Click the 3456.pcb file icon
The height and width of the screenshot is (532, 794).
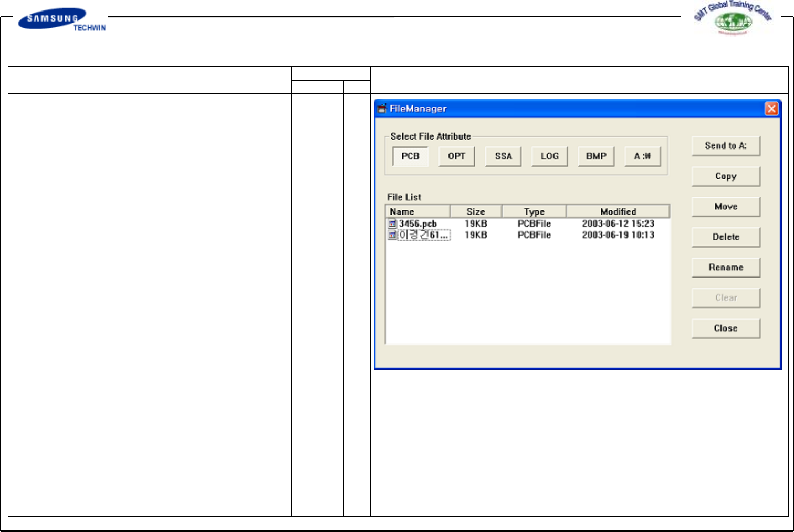(x=392, y=224)
